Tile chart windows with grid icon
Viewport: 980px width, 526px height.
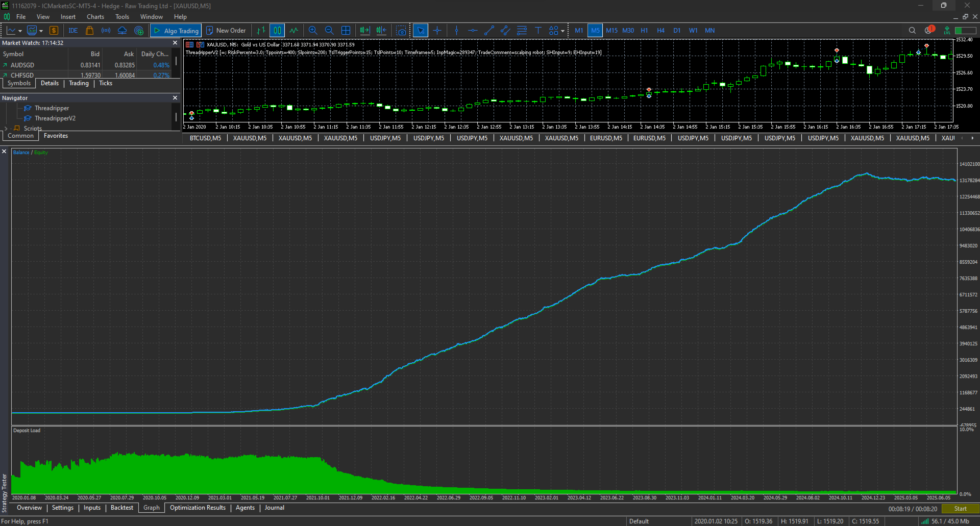pos(346,31)
